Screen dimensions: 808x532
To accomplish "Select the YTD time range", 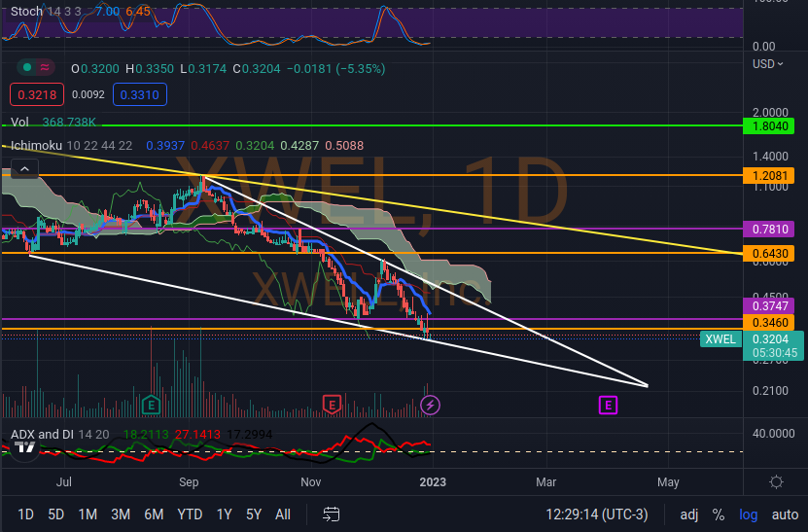I will pyautogui.click(x=190, y=514).
